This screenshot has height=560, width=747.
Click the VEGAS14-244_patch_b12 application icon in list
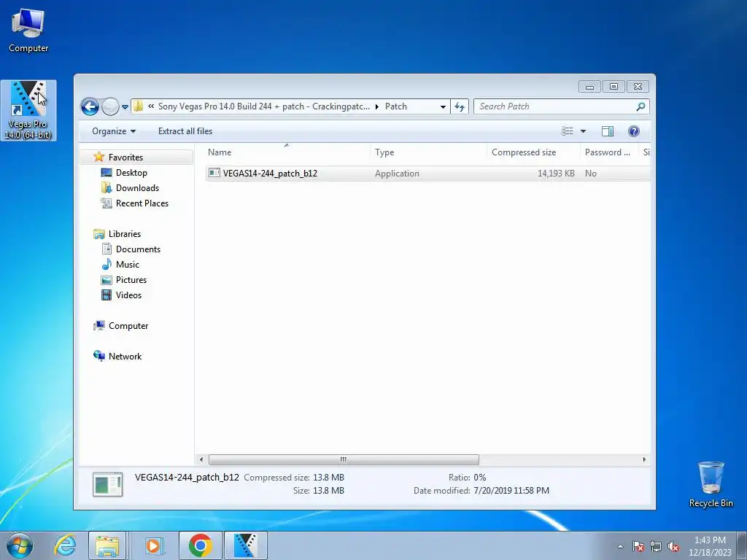tap(214, 174)
